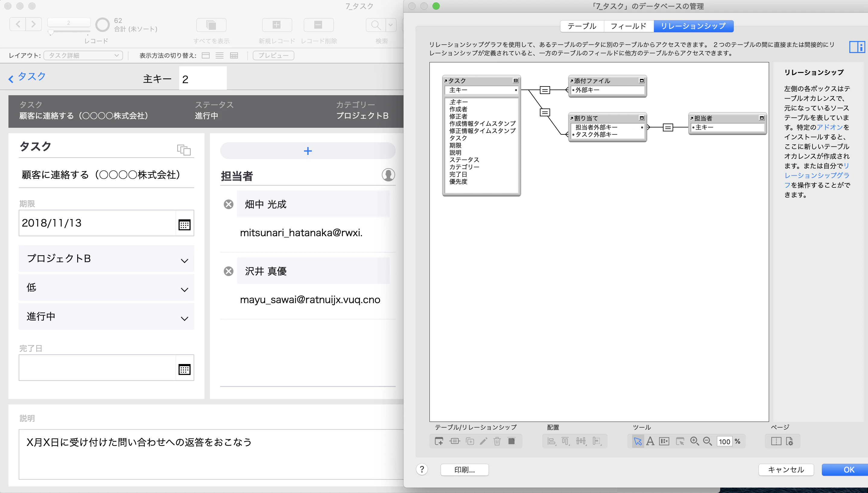Create a relationship with the toolbar icon
Screen dimensions: 868x493
(x=455, y=441)
